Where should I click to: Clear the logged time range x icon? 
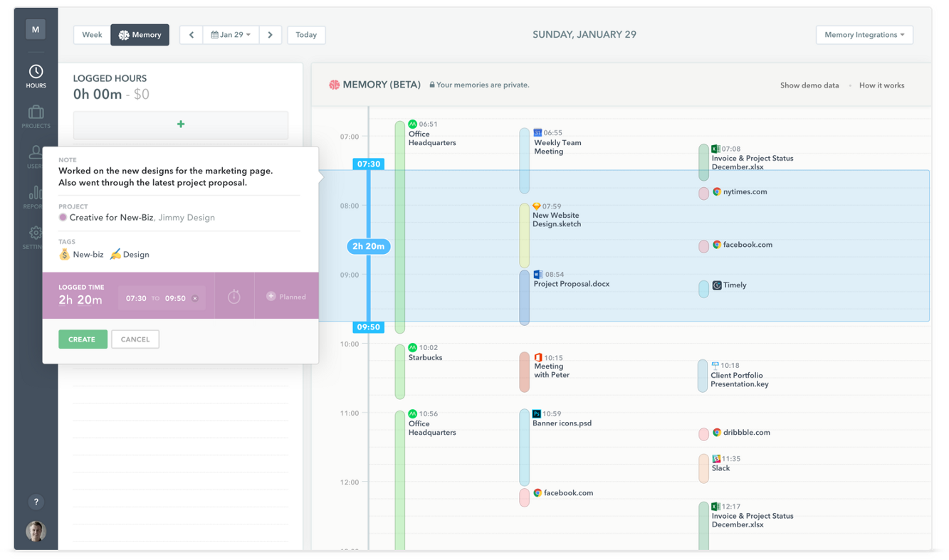coord(195,299)
